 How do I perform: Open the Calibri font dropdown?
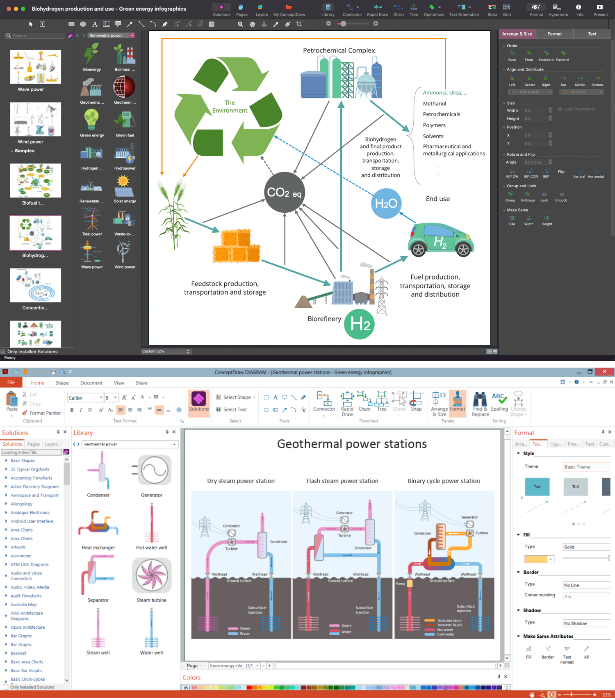click(x=85, y=398)
